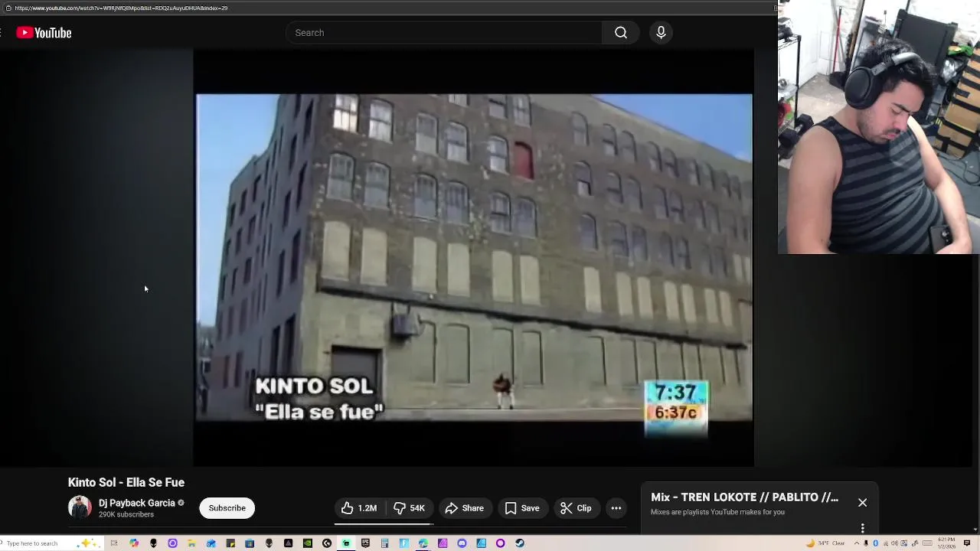Open the clock and date flyout
The width and height of the screenshot is (980, 551).
947,543
